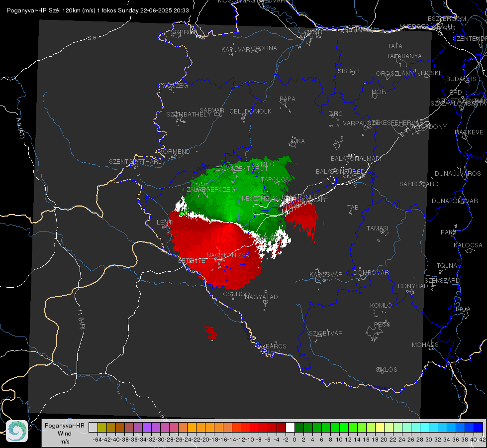This screenshot has height=448, width=487.
Task: Click the SZIGETVAR town label
Action: [326, 334]
